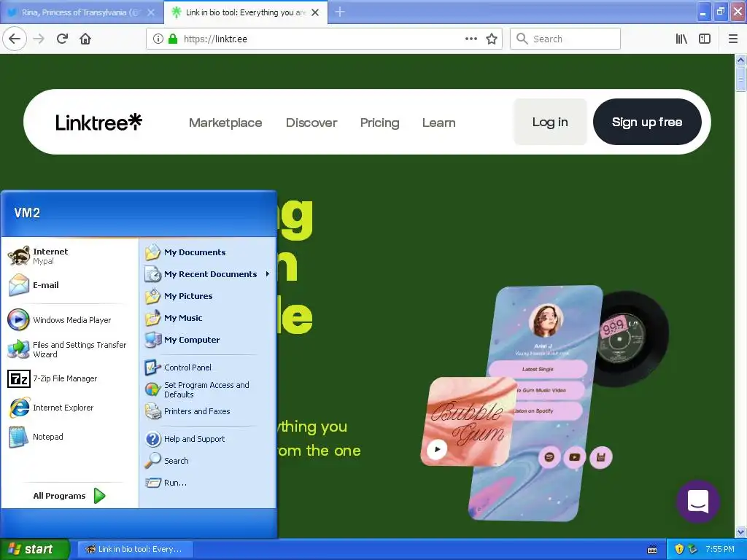The height and width of the screenshot is (560, 747).
Task: Open the Pricing nav link
Action: click(x=379, y=122)
